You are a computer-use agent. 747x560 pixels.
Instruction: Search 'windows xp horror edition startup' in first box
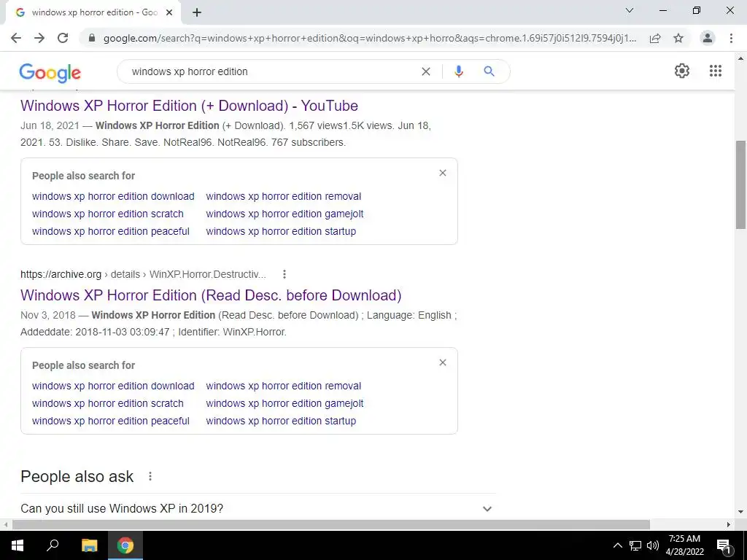(281, 231)
